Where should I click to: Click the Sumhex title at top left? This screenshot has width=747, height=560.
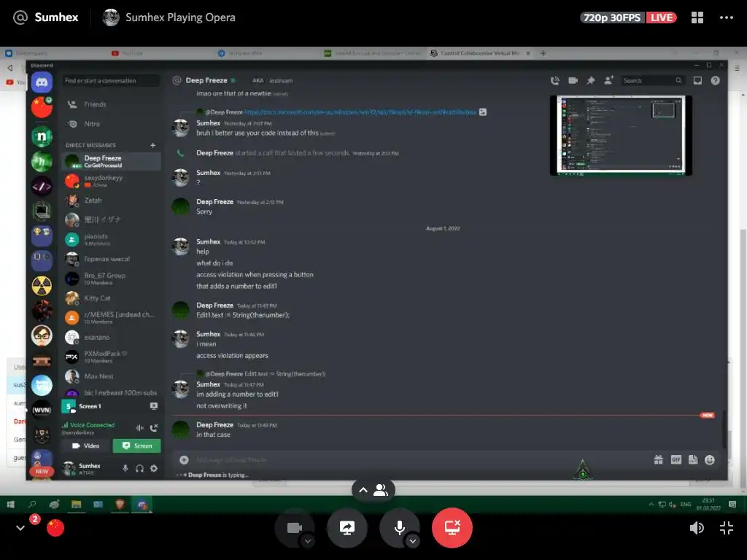56,17
